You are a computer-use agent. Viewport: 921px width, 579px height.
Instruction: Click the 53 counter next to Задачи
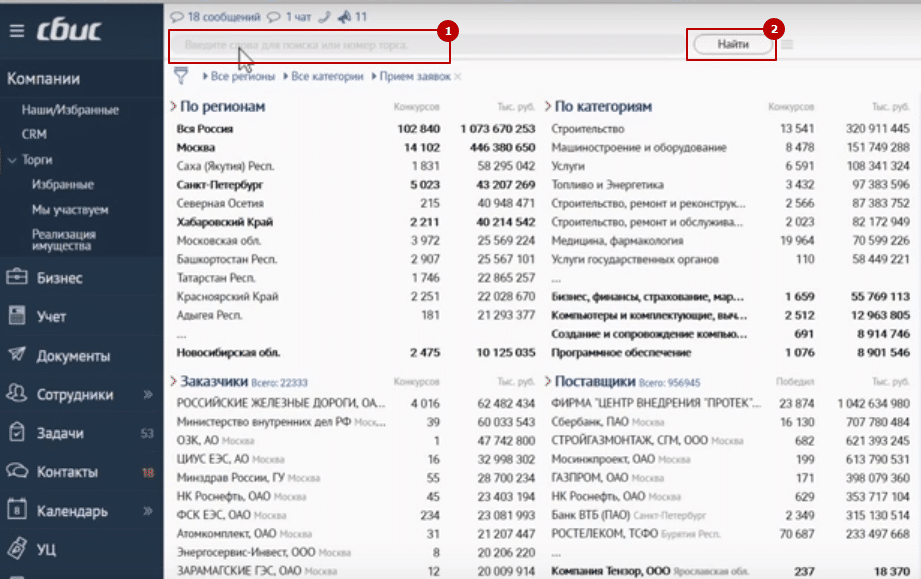(147, 433)
